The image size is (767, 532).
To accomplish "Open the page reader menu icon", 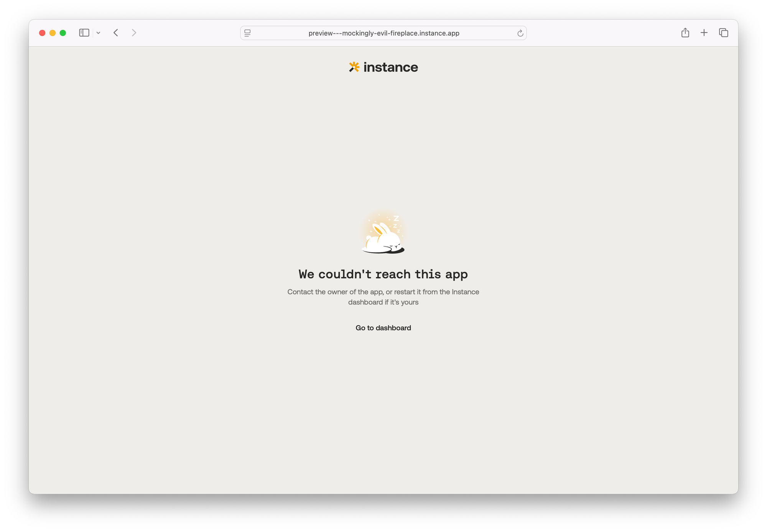I will click(x=247, y=33).
